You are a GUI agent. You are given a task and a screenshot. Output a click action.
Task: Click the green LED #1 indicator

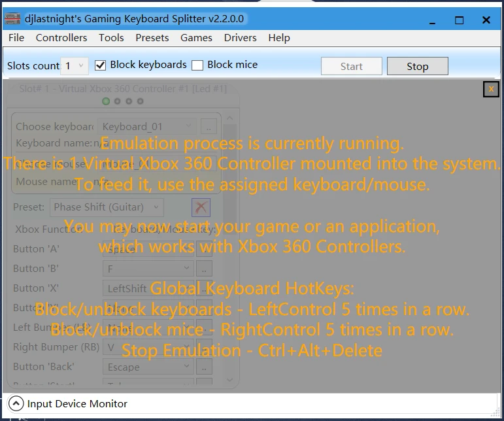(x=106, y=101)
